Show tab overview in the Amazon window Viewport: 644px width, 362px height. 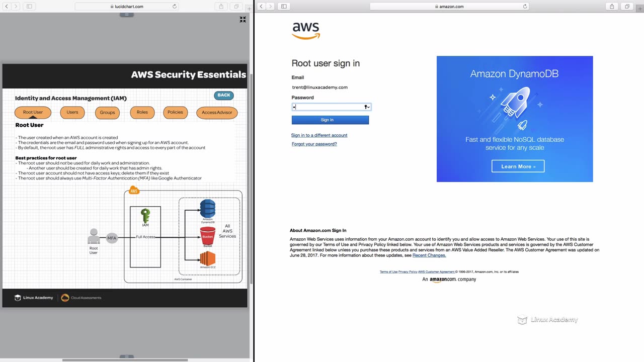pos(627,7)
